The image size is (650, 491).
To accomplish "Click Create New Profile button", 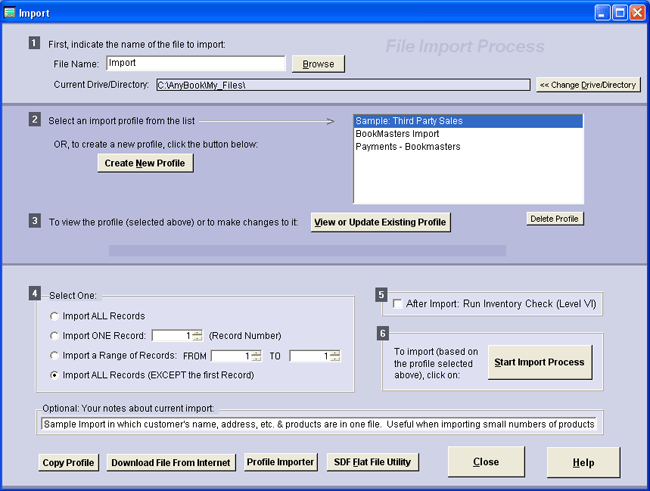I will pos(145,163).
